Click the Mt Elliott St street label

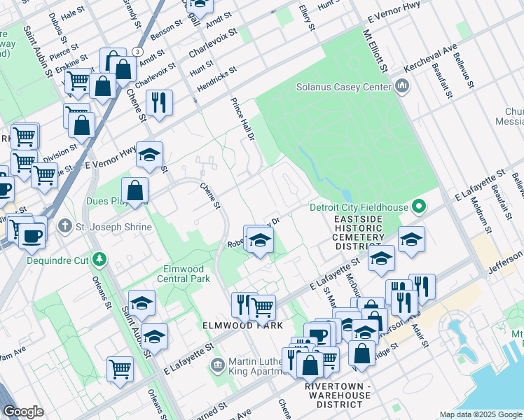pyautogui.click(x=375, y=51)
